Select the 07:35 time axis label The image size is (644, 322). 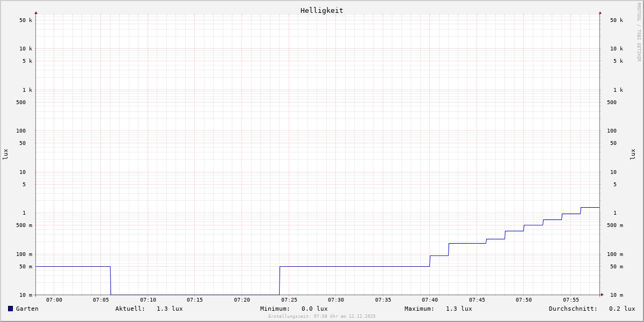coord(383,300)
